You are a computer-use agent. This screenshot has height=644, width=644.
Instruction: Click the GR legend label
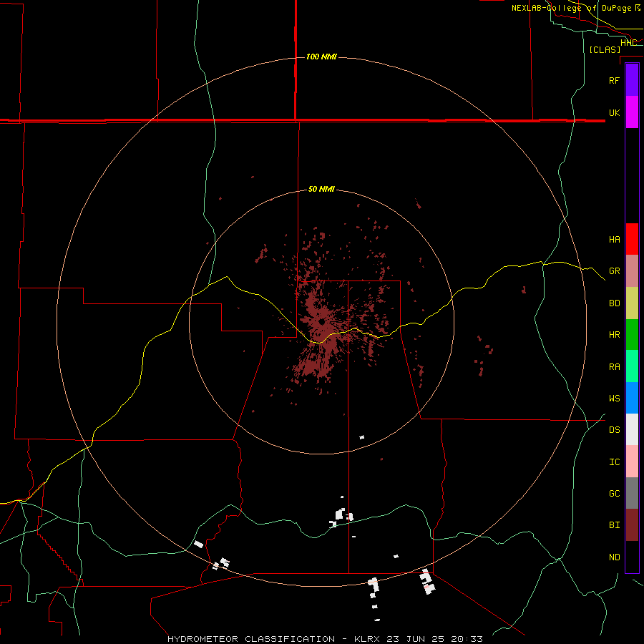pos(614,271)
